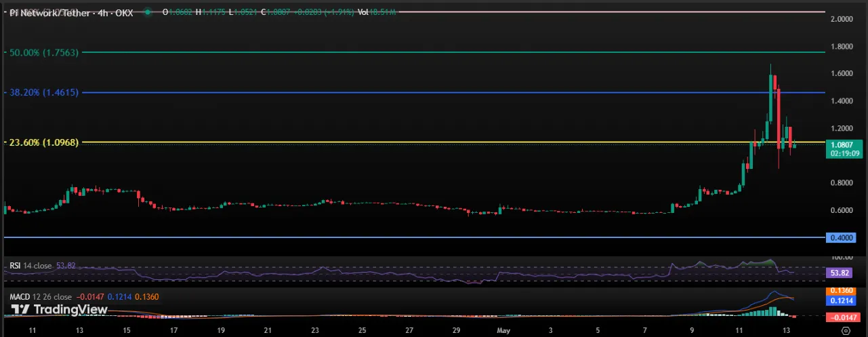Click the red histogram tag -0.0147

[844, 317]
